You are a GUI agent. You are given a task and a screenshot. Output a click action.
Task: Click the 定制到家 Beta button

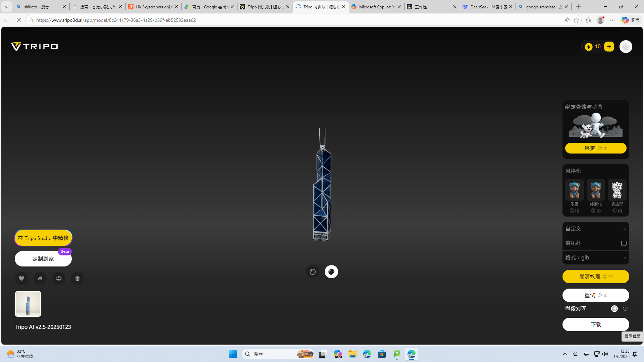click(43, 259)
